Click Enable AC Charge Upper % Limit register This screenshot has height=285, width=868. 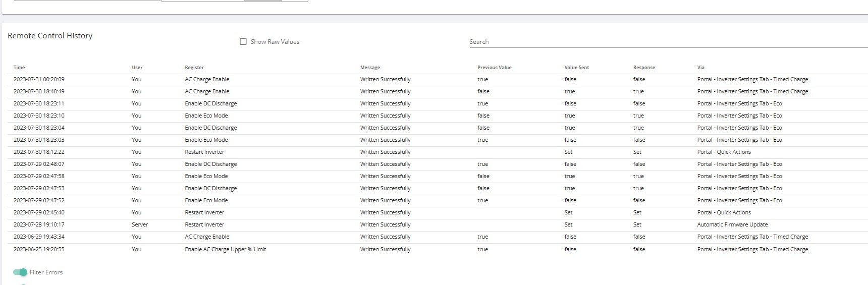click(225, 250)
